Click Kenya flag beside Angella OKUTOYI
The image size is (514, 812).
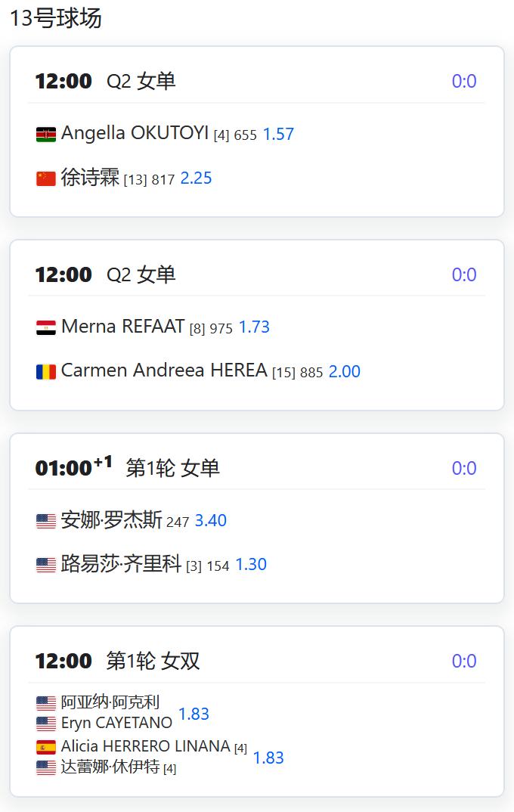(46, 135)
